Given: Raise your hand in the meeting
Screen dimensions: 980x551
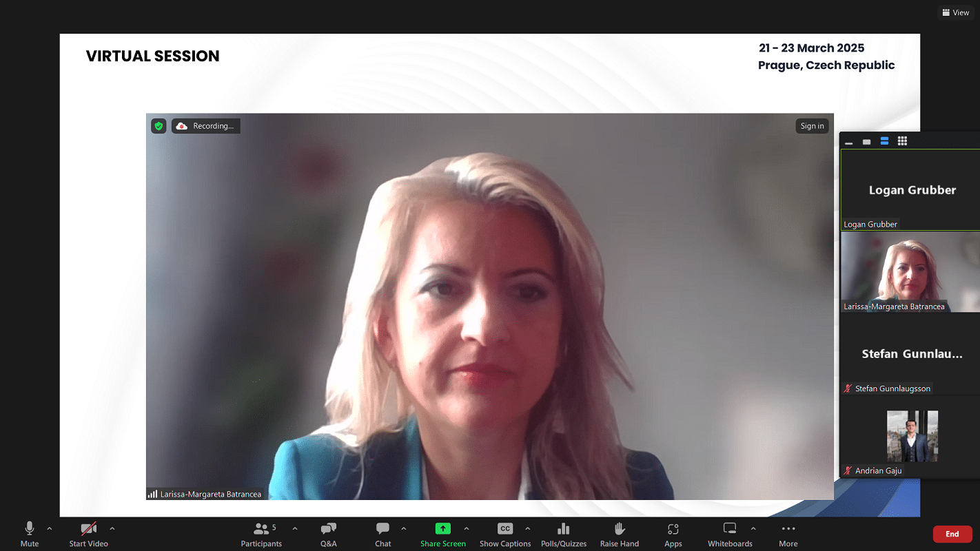Looking at the screenshot, I should click(619, 534).
